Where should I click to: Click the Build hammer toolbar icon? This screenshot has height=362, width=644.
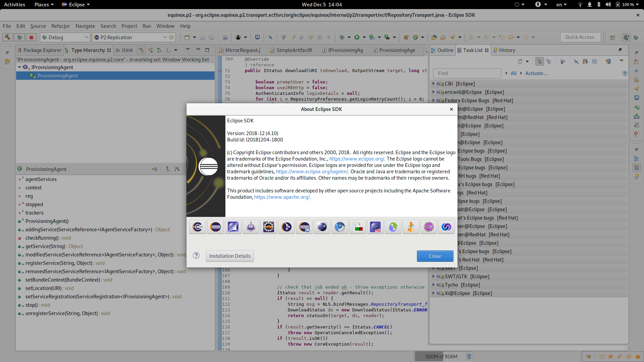click(7, 37)
